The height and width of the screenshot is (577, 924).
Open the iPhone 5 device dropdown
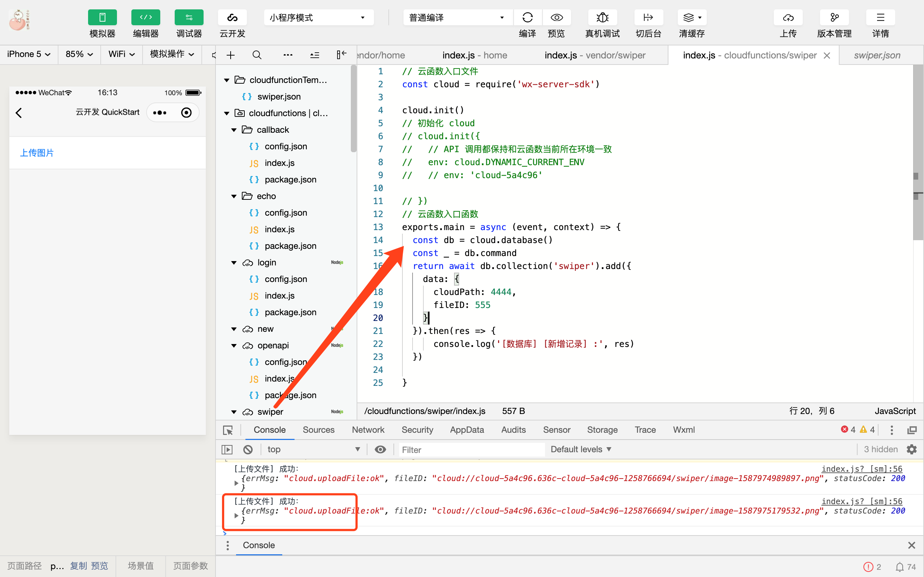click(x=29, y=54)
